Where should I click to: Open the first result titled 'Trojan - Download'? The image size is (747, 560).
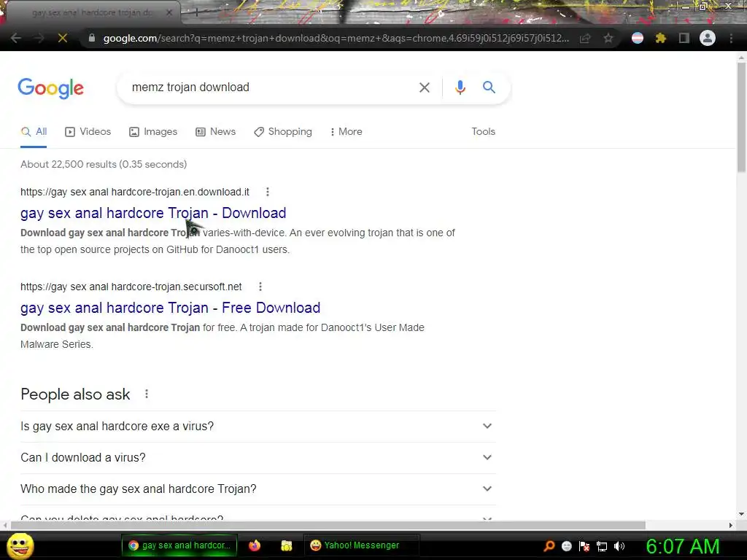pos(153,213)
